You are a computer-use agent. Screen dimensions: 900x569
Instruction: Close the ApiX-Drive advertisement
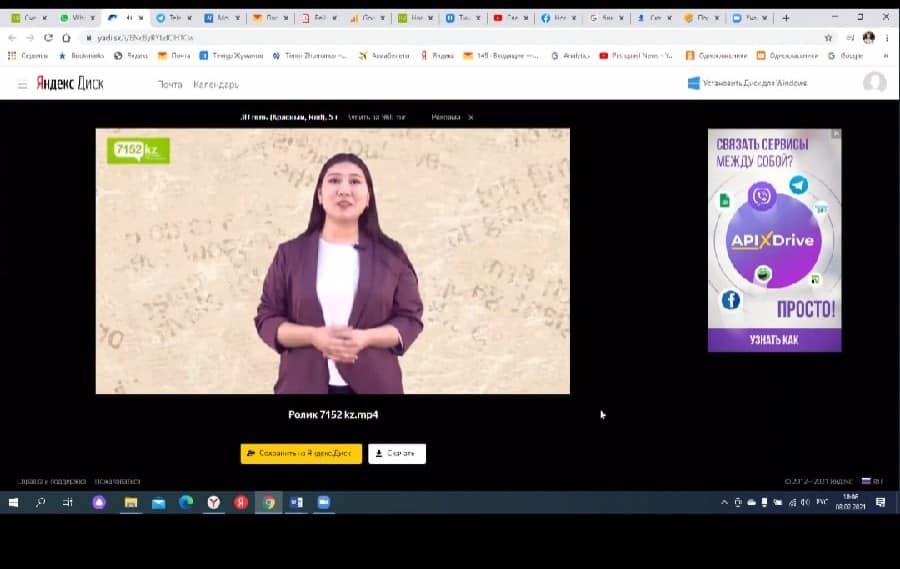836,134
